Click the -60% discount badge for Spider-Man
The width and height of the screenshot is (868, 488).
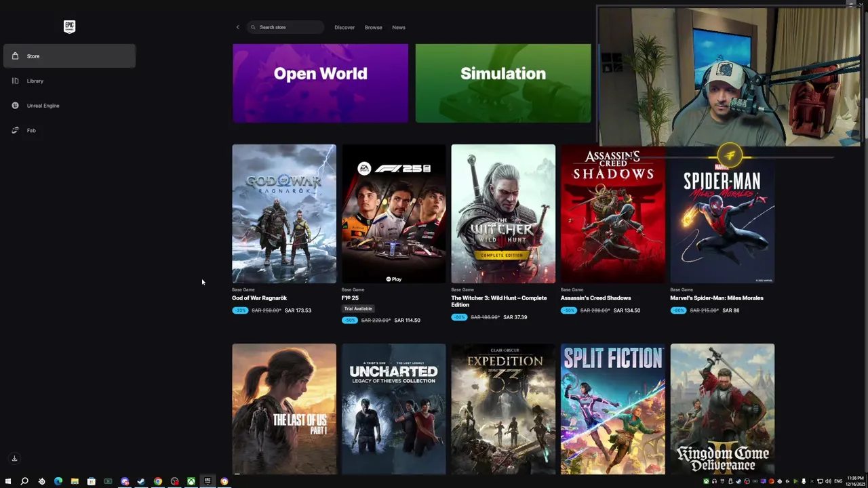pyautogui.click(x=678, y=310)
